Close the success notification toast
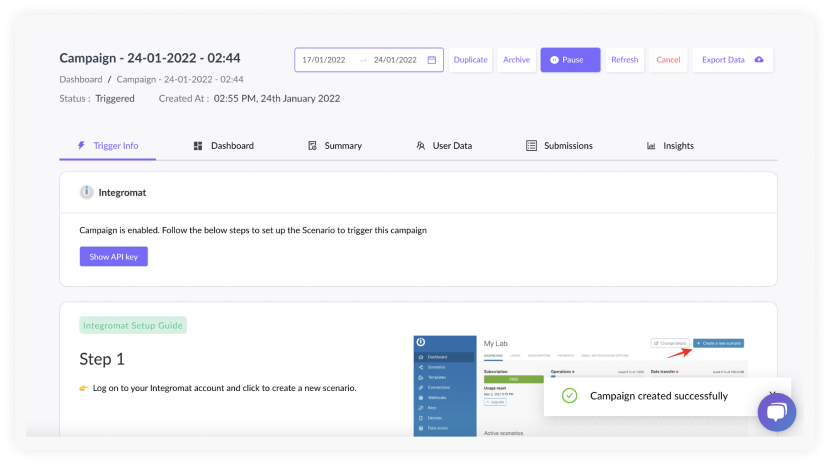 click(x=772, y=393)
